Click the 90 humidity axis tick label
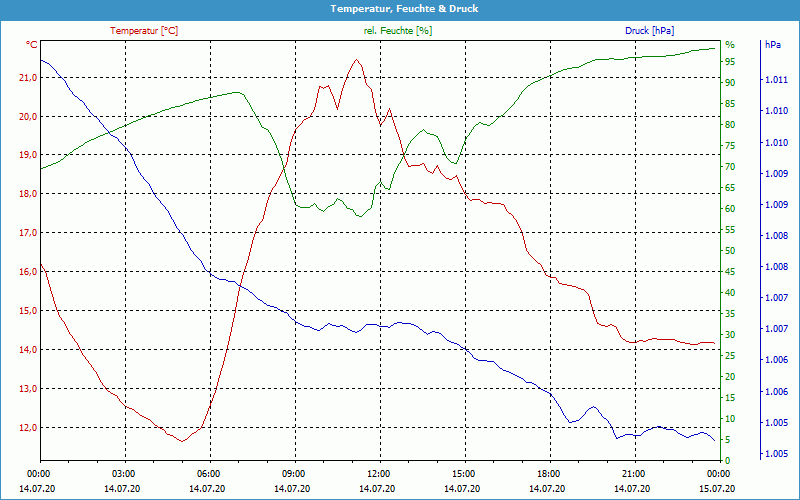This screenshot has width=800, height=500. pyautogui.click(x=730, y=83)
